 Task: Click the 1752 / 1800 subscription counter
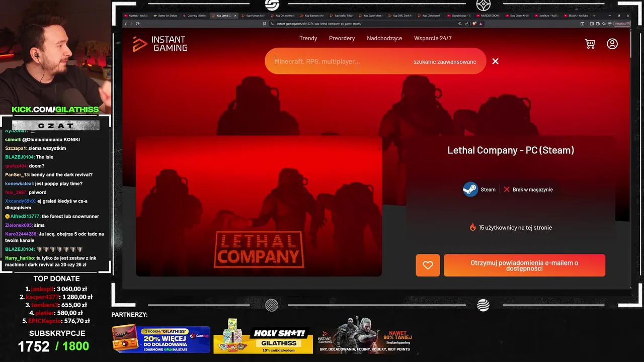coord(53,346)
